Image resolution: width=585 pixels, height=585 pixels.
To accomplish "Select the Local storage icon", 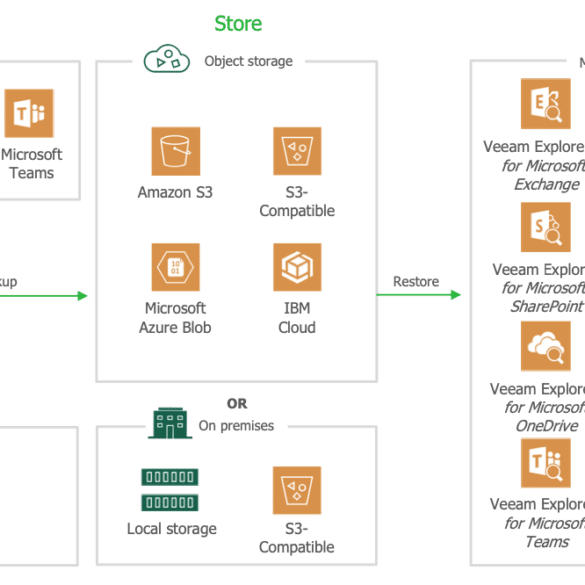I will pos(170,489).
